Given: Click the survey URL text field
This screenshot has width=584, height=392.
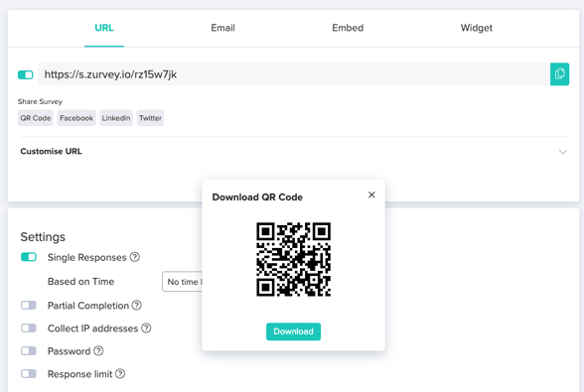Looking at the screenshot, I should [294, 74].
